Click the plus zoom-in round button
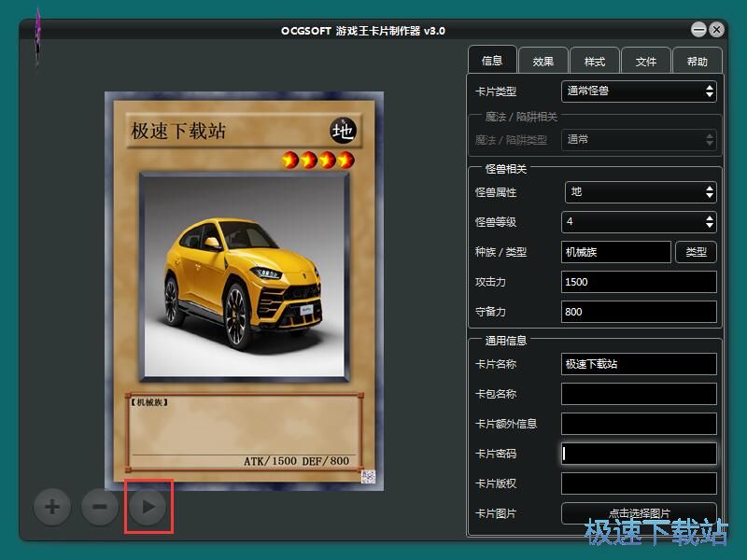Viewport: 747px width, 560px height. pos(52,506)
